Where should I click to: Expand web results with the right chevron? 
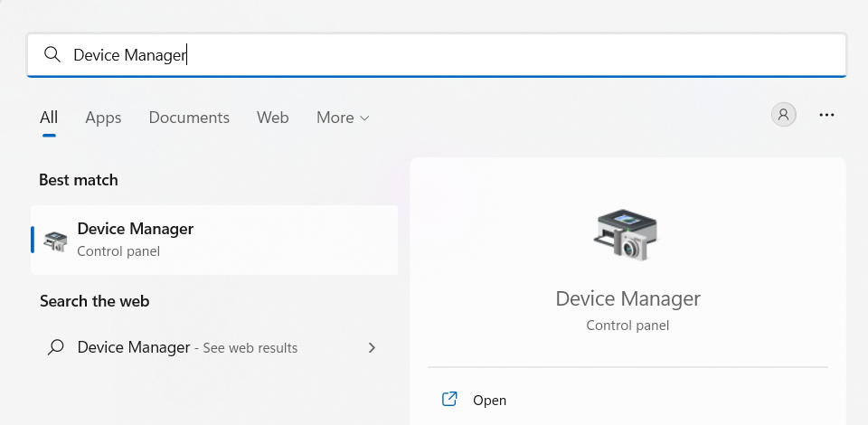click(x=372, y=347)
